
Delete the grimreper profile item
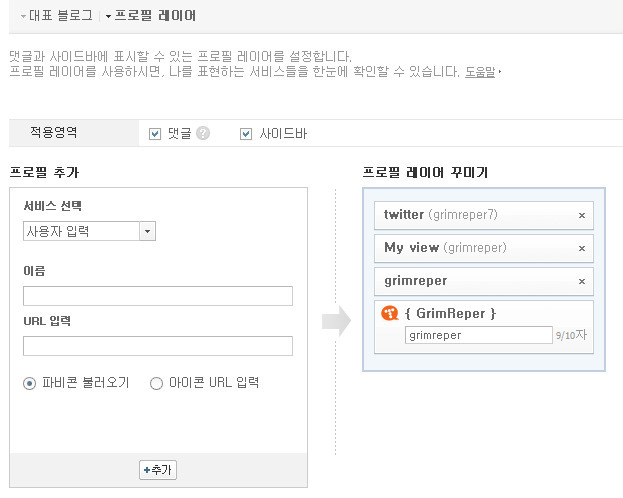click(582, 281)
